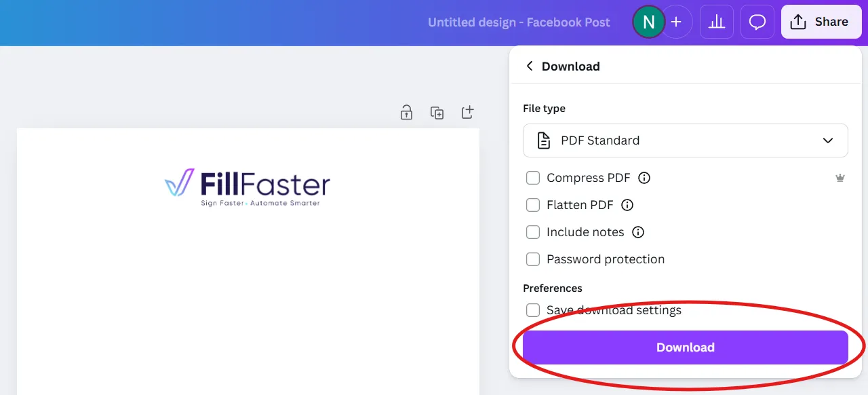Click the Untitled design title to rename
Screen dimensions: 868x395
(519, 22)
